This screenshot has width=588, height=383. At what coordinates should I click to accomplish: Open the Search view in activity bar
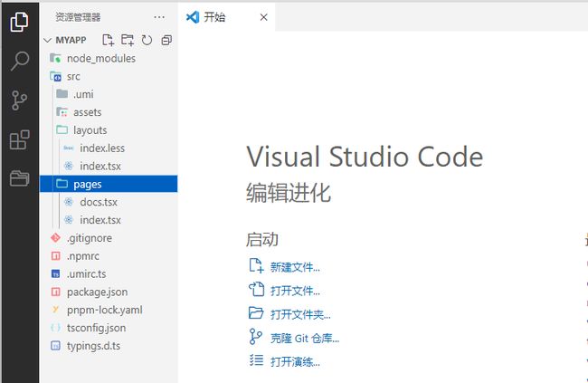[x=19, y=61]
